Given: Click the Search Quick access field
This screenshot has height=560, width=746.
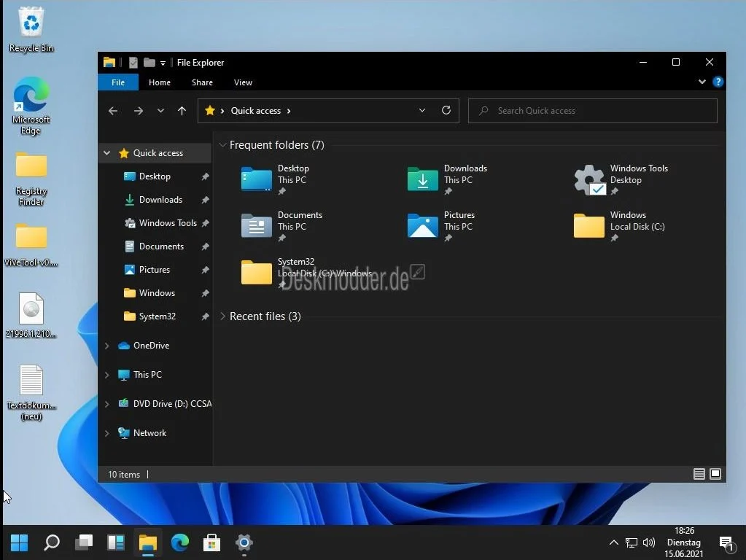Looking at the screenshot, I should point(592,111).
